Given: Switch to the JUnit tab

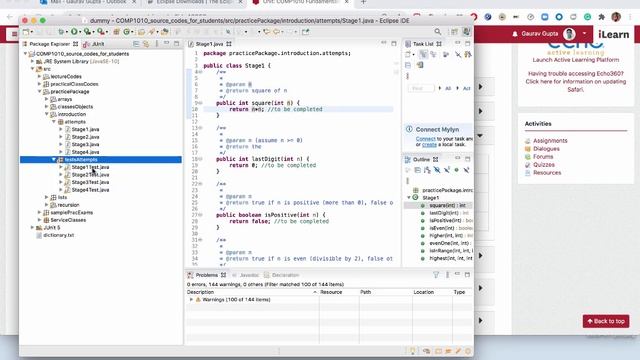Looking at the screenshot, I should click(94, 44).
